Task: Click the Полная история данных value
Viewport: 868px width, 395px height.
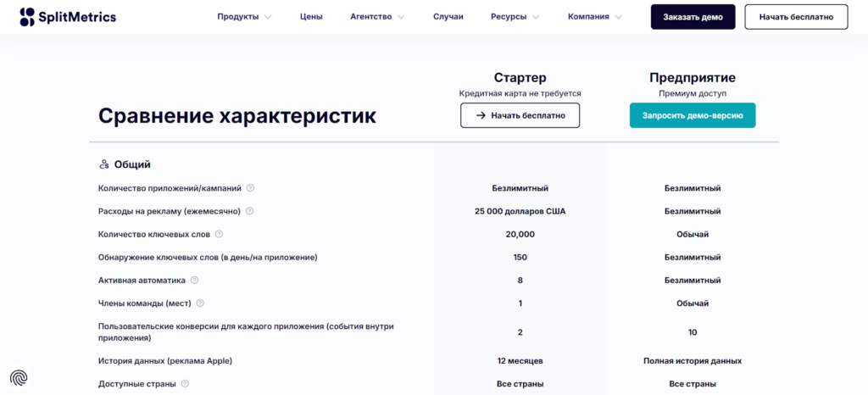Action: 693,361
